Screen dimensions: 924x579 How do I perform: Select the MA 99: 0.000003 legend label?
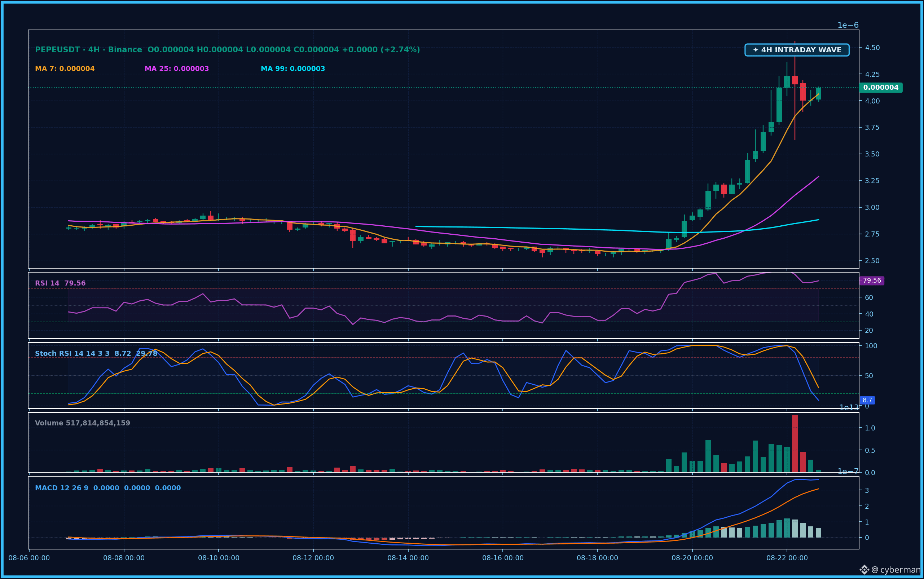coord(293,69)
